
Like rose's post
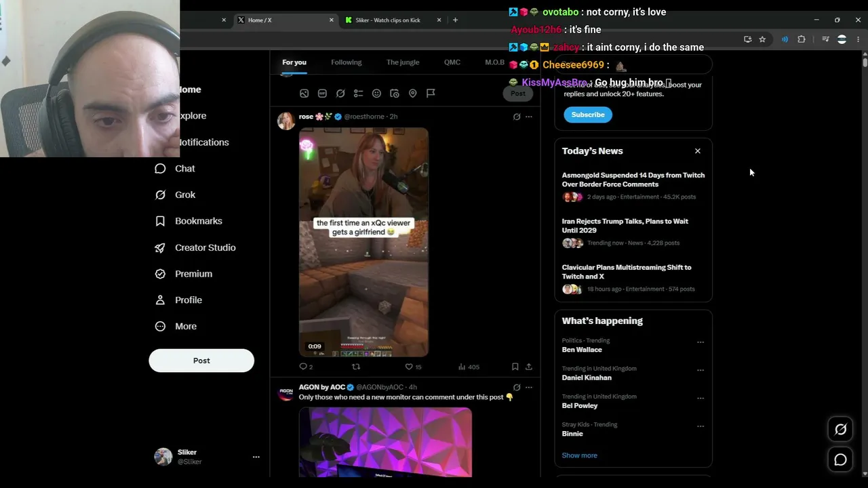point(413,367)
